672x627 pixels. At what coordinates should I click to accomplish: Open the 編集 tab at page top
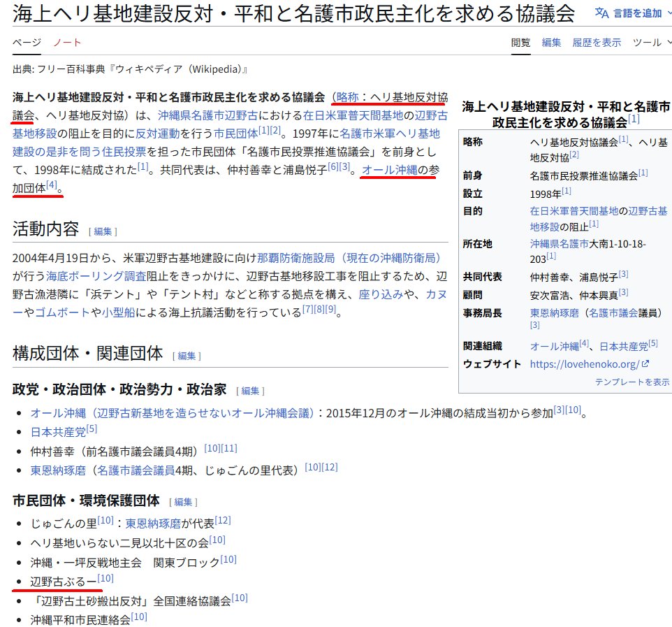point(551,43)
